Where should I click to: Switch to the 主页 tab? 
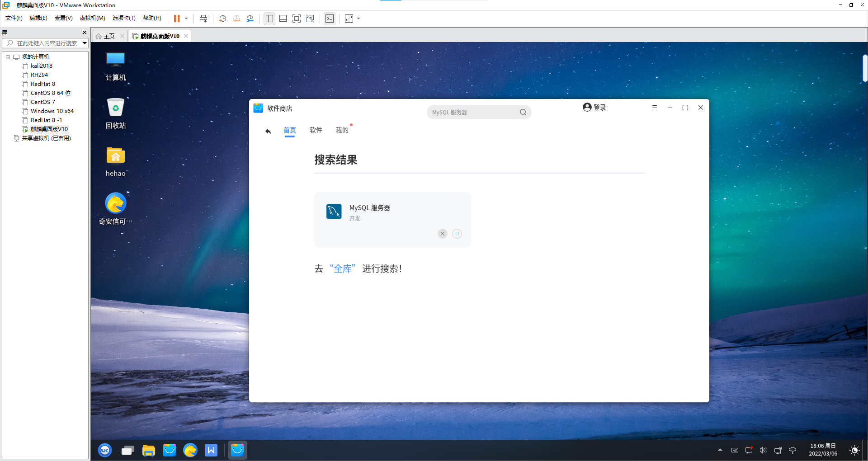109,36
